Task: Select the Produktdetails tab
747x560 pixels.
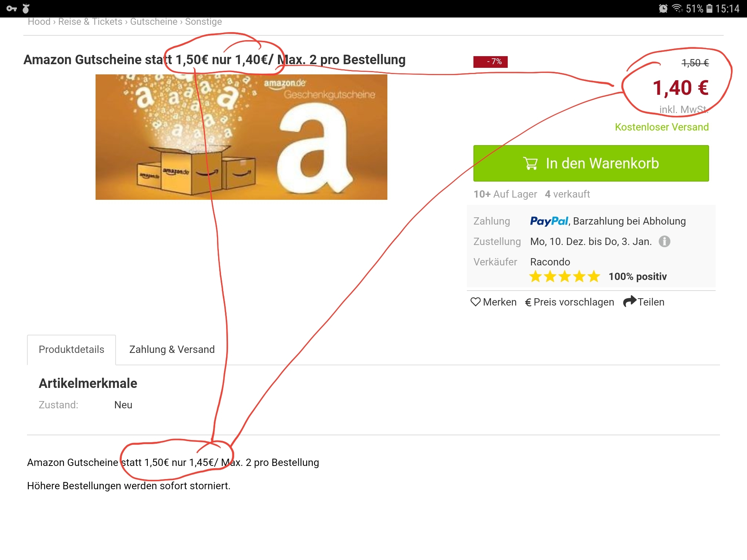Action: click(x=71, y=349)
